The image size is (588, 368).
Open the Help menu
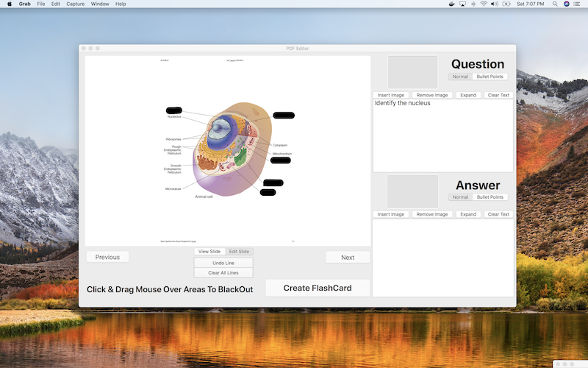[x=121, y=4]
